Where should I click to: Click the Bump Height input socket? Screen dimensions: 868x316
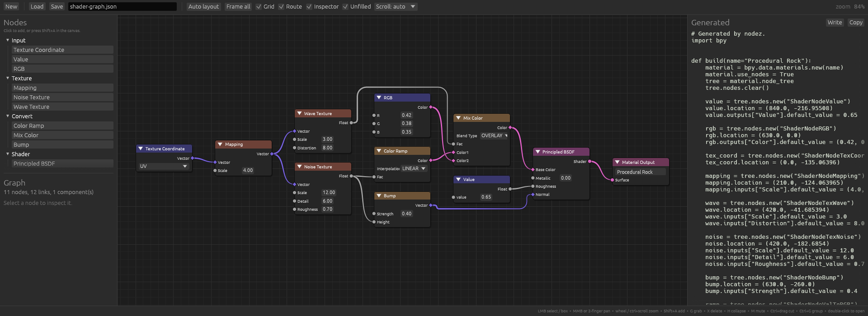pyautogui.click(x=374, y=222)
